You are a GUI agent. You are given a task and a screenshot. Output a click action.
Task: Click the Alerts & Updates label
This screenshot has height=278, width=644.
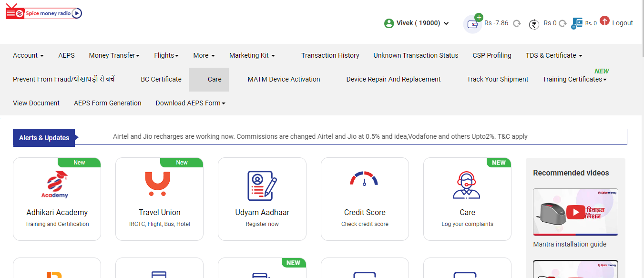[x=44, y=138]
